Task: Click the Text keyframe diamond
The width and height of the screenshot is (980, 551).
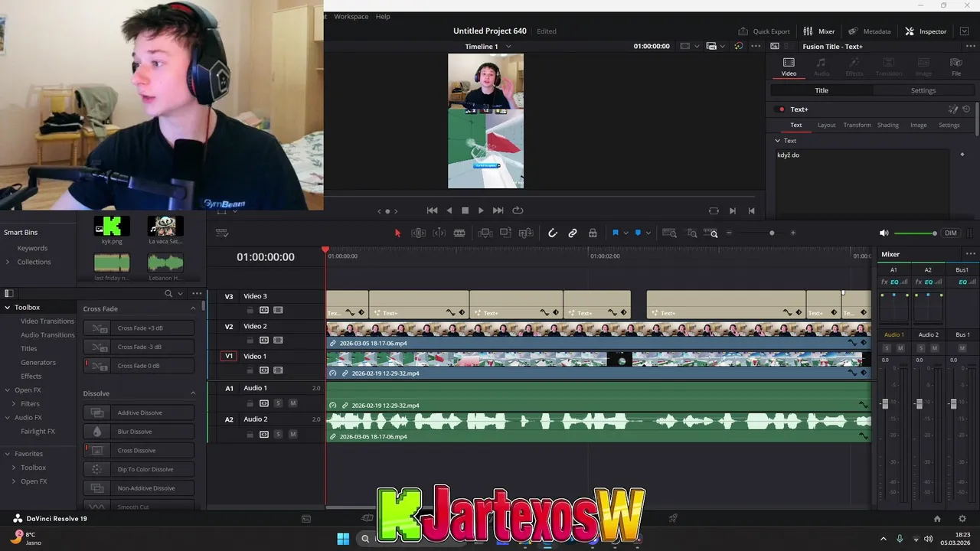Action: coord(962,155)
